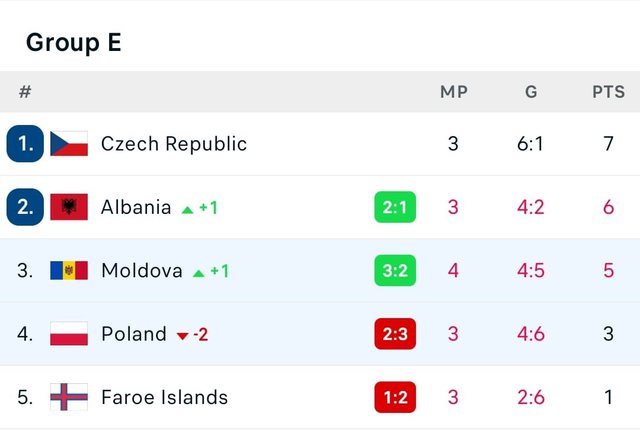Click Moldova's green 3:2 result badge

click(395, 271)
